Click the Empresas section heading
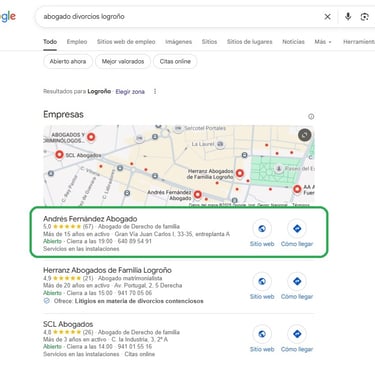This screenshot has height=366, width=375. (x=63, y=114)
